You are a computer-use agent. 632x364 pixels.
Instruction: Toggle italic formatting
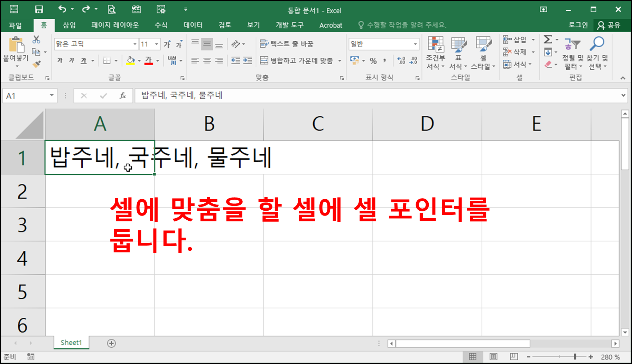point(71,60)
